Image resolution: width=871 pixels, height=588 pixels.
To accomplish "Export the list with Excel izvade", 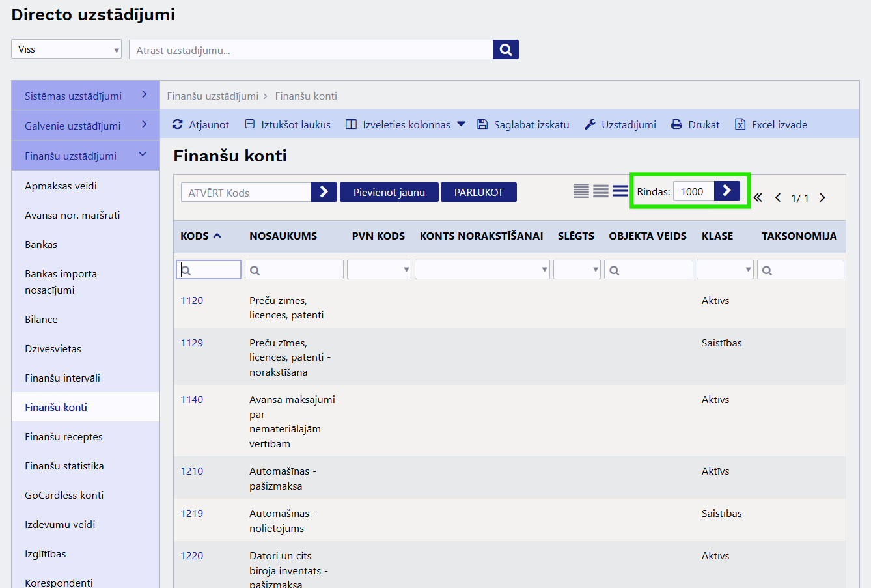I will [x=771, y=124].
